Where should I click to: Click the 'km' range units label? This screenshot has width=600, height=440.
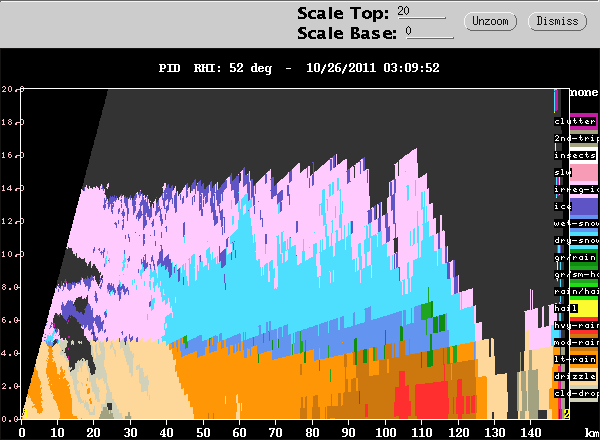591,433
